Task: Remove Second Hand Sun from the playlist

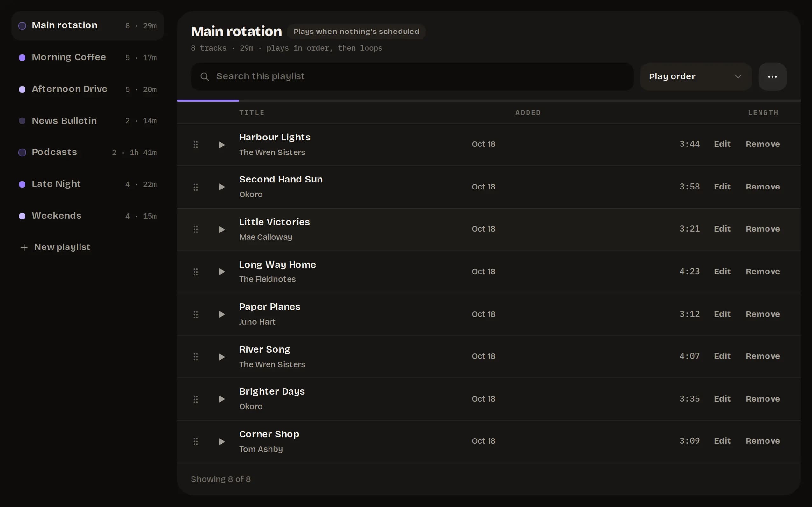Action: click(762, 187)
